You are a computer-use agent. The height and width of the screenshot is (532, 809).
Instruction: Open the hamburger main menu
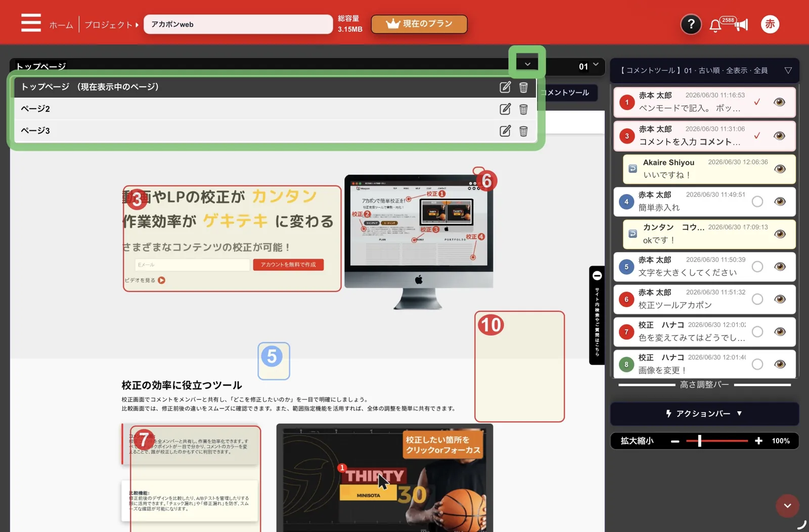click(31, 23)
